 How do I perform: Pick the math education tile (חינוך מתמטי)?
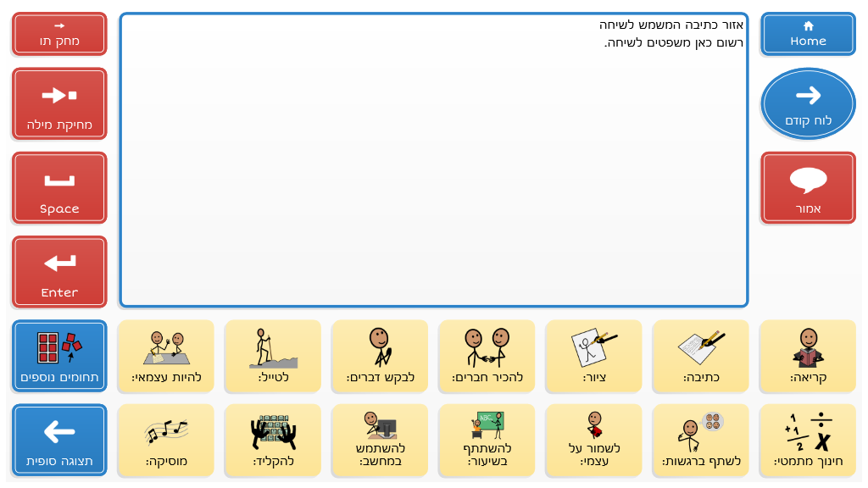point(808,439)
